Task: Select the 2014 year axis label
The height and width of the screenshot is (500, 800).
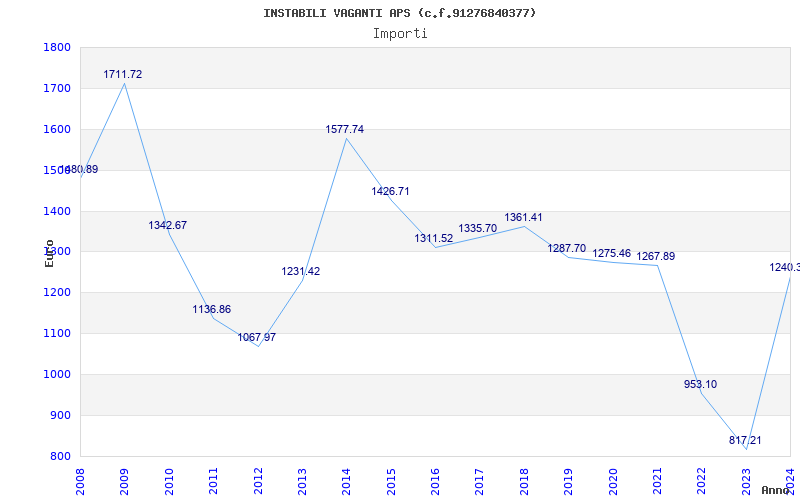Action: pyautogui.click(x=346, y=482)
